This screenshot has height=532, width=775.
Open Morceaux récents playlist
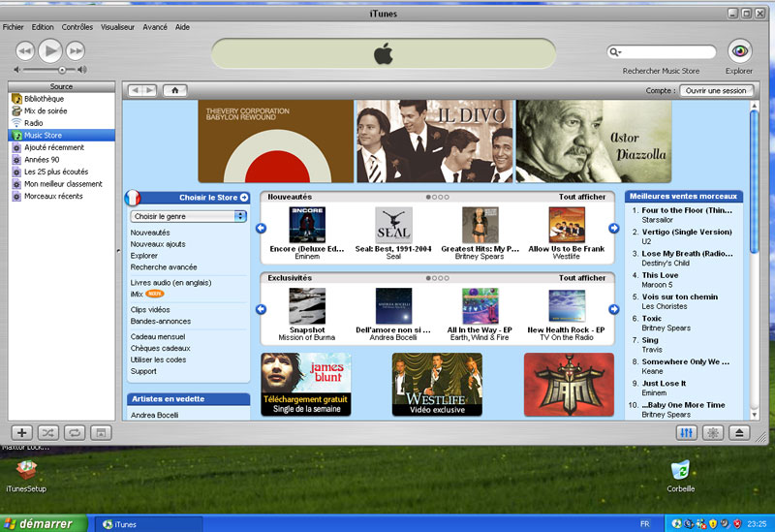[x=62, y=196]
